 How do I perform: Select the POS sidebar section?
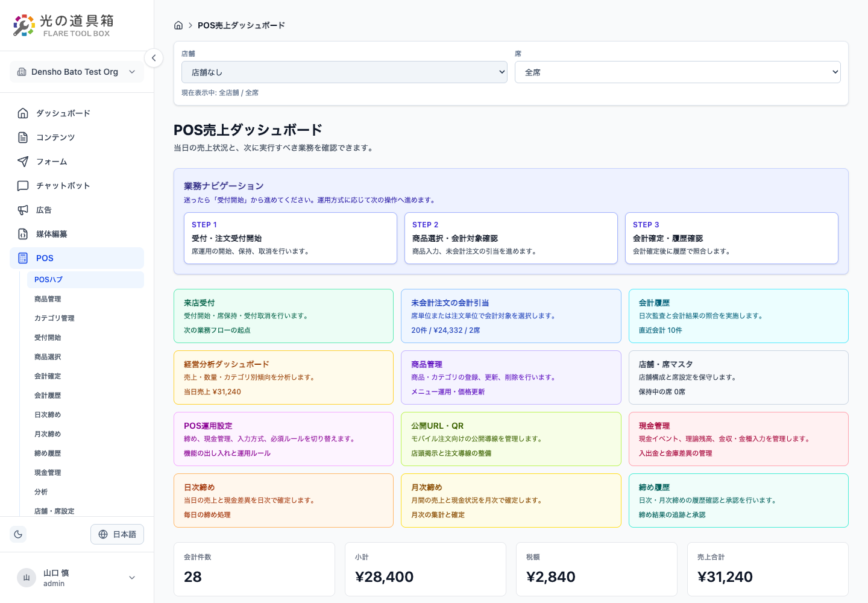[77, 258]
